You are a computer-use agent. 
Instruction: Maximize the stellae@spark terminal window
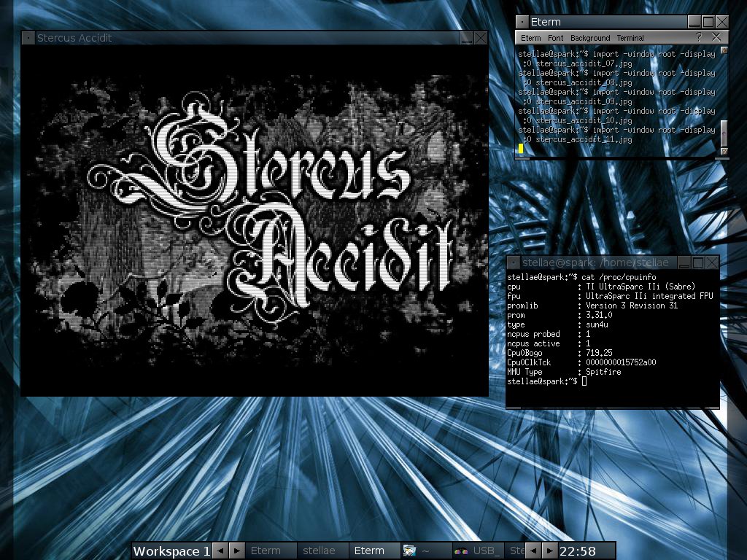click(x=698, y=262)
